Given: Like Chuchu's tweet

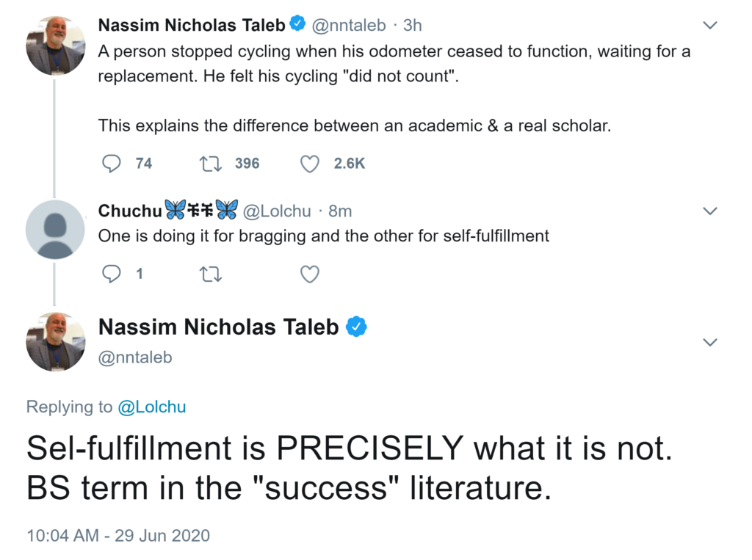Looking at the screenshot, I should tap(311, 274).
